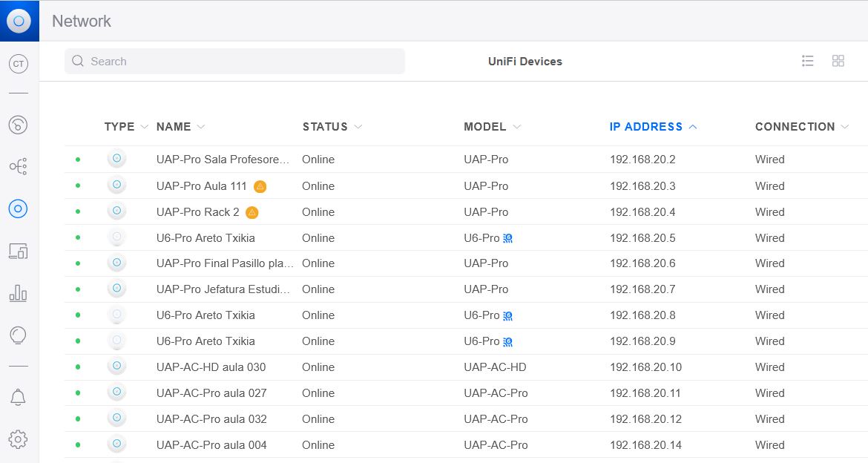Focus the Search input field
The image size is (868, 463).
pyautogui.click(x=234, y=61)
